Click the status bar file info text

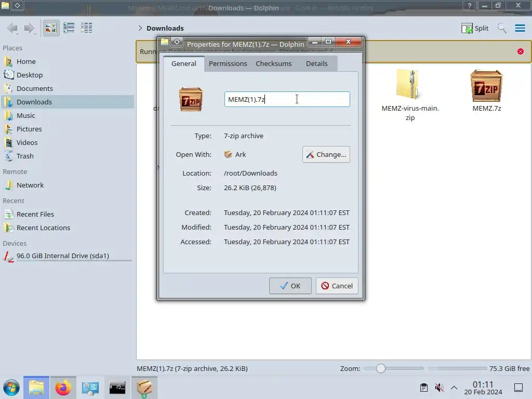(x=192, y=368)
